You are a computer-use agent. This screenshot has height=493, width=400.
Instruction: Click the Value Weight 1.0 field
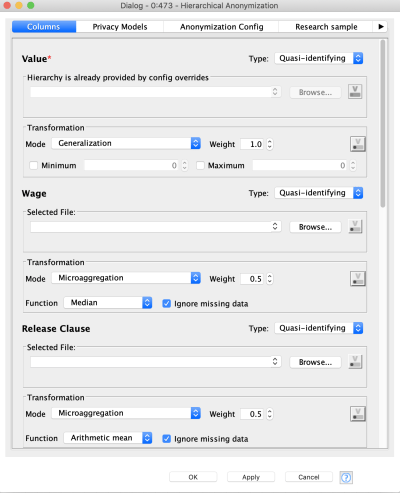(x=253, y=144)
